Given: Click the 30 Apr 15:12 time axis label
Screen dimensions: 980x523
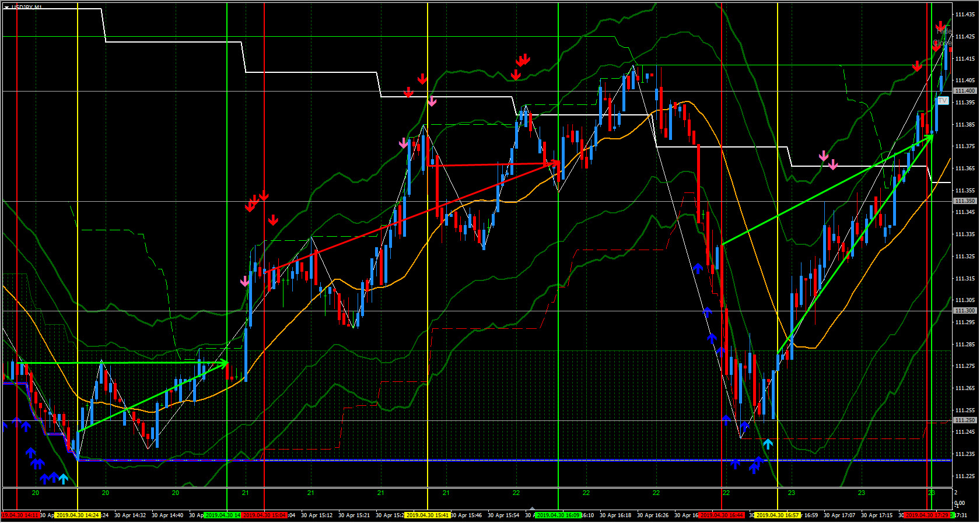Looking at the screenshot, I should [x=317, y=515].
